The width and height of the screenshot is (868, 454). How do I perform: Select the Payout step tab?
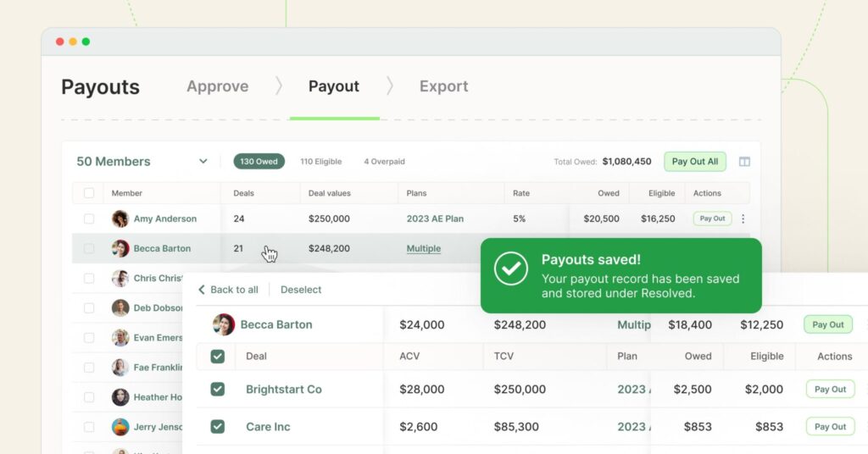(334, 86)
